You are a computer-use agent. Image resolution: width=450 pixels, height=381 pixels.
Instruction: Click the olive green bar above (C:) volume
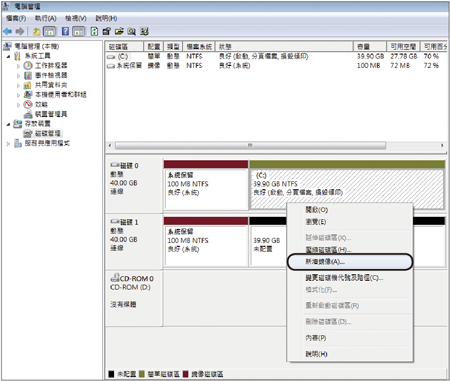pyautogui.click(x=347, y=164)
